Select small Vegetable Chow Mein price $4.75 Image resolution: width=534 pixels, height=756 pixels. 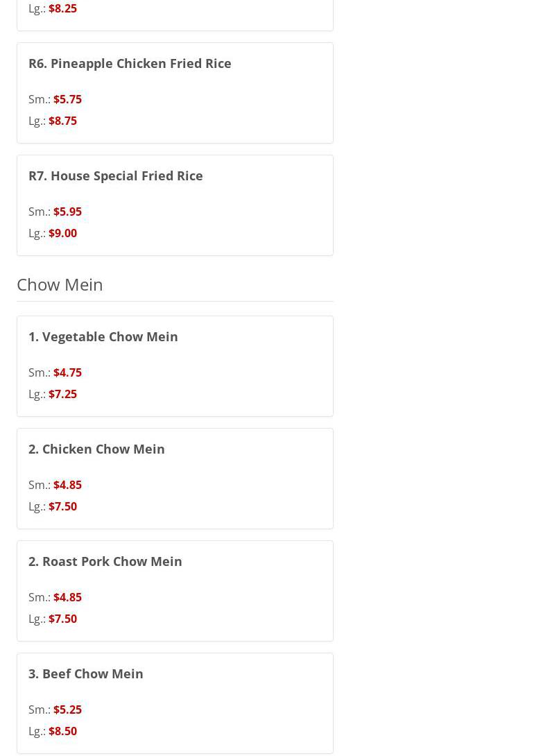tap(67, 372)
